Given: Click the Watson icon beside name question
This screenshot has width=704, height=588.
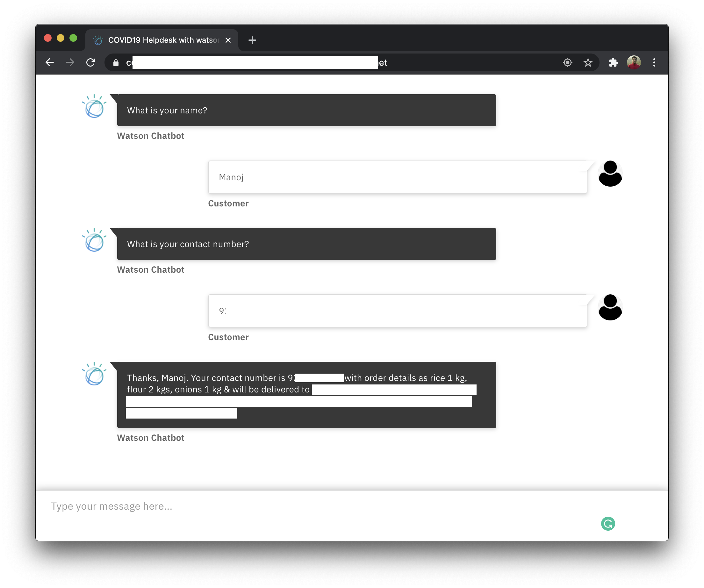Looking at the screenshot, I should tap(94, 106).
